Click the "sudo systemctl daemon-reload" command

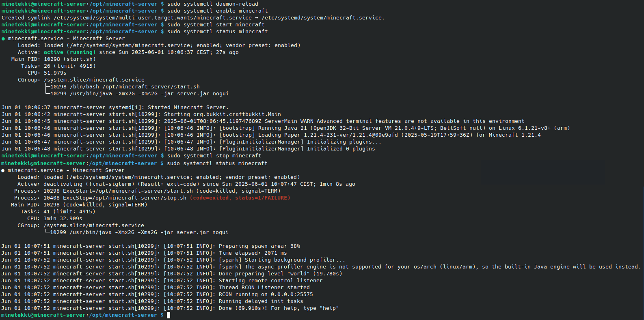(213, 4)
